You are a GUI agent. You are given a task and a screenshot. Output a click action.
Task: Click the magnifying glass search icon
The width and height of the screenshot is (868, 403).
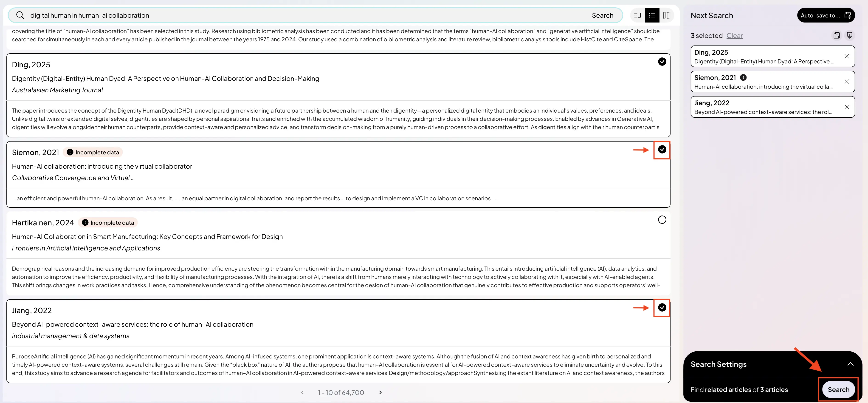pyautogui.click(x=20, y=15)
